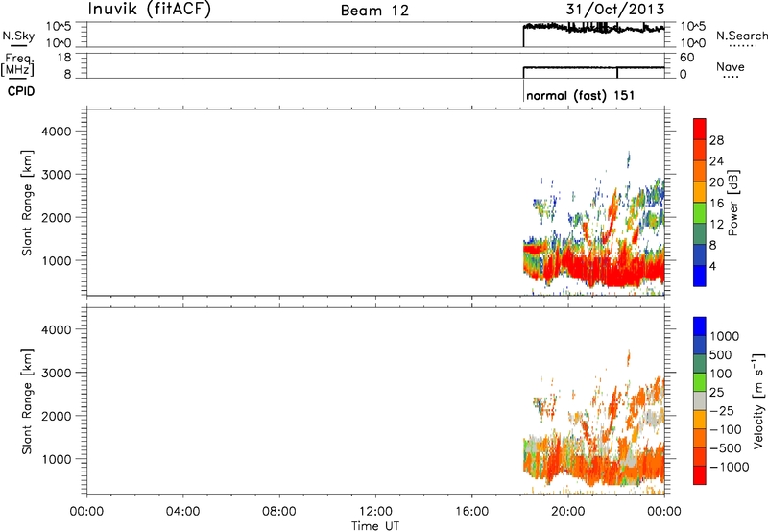768x532 pixels.
Task: Click the Slant Range title of power panel
Action: (27, 203)
